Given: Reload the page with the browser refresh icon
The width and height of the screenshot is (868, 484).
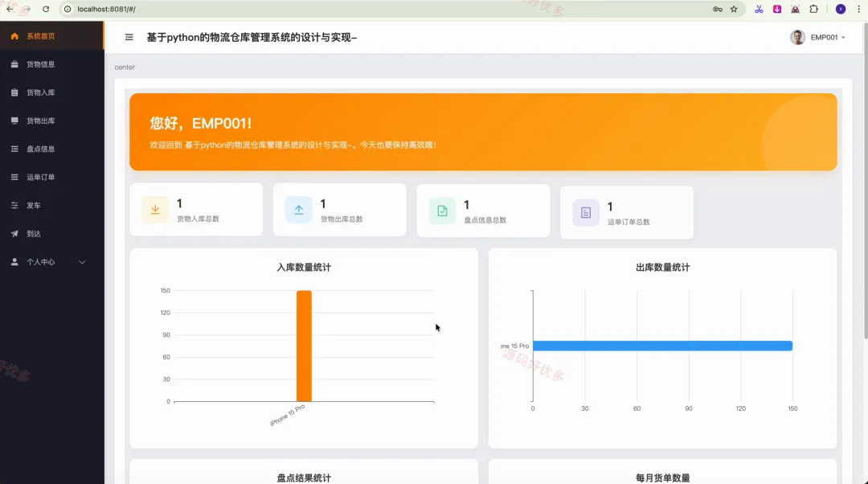Looking at the screenshot, I should point(46,9).
